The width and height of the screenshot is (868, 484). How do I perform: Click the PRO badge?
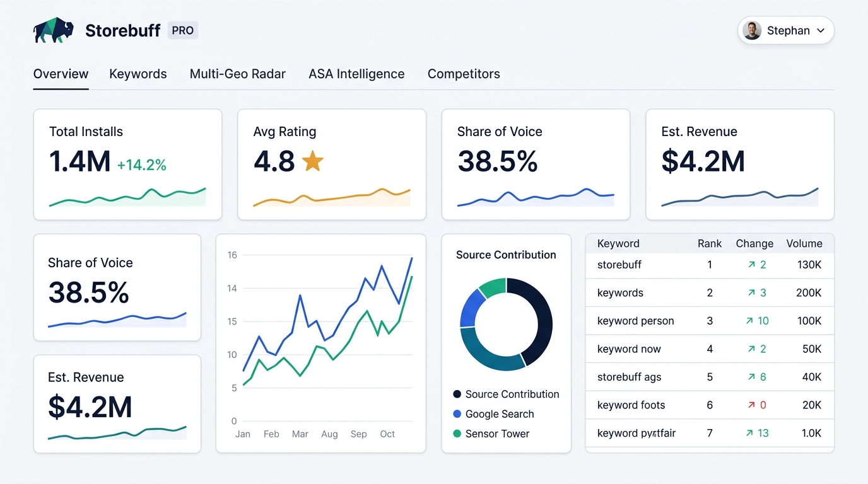coord(183,30)
